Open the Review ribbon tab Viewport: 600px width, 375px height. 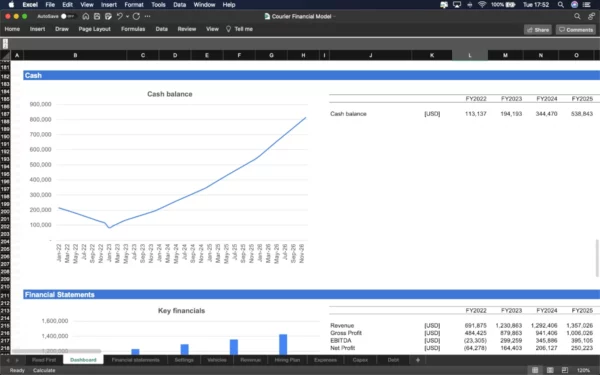(187, 29)
